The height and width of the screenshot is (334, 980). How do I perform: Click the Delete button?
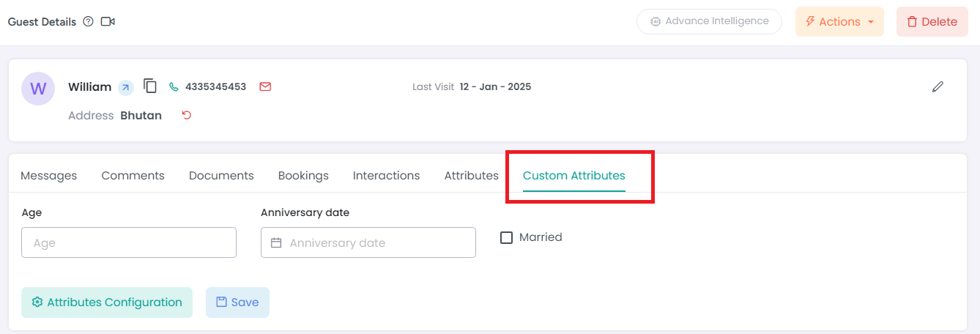pos(932,22)
